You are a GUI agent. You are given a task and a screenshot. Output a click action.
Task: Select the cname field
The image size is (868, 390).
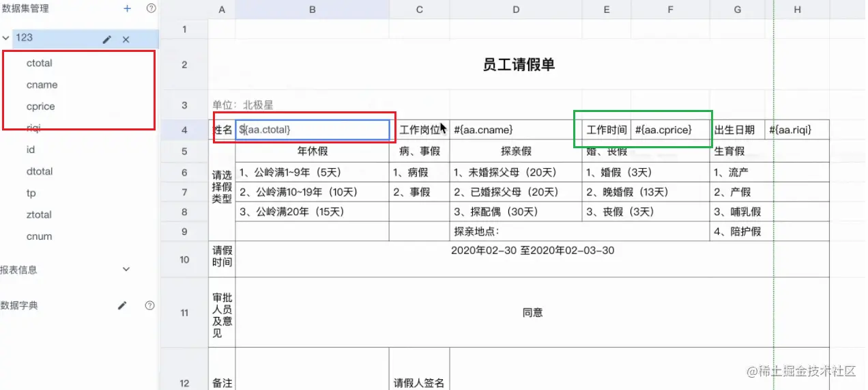(x=42, y=85)
